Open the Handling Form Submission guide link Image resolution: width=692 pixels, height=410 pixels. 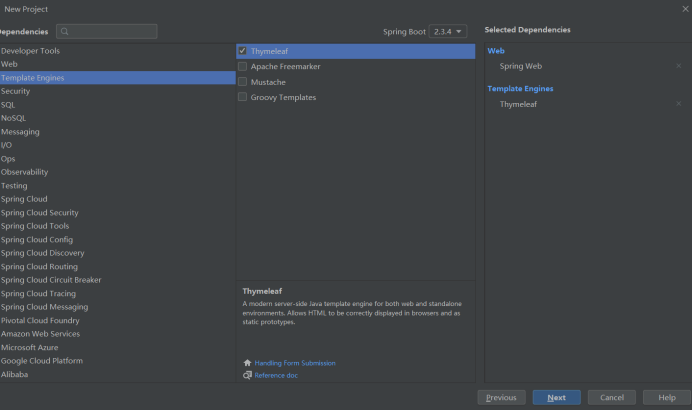295,363
